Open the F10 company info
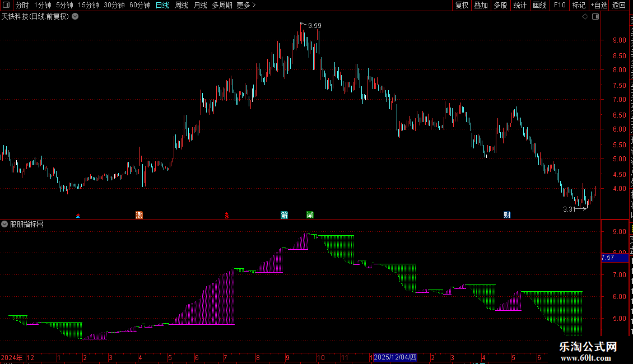The width and height of the screenshot is (633, 364). coord(560,5)
